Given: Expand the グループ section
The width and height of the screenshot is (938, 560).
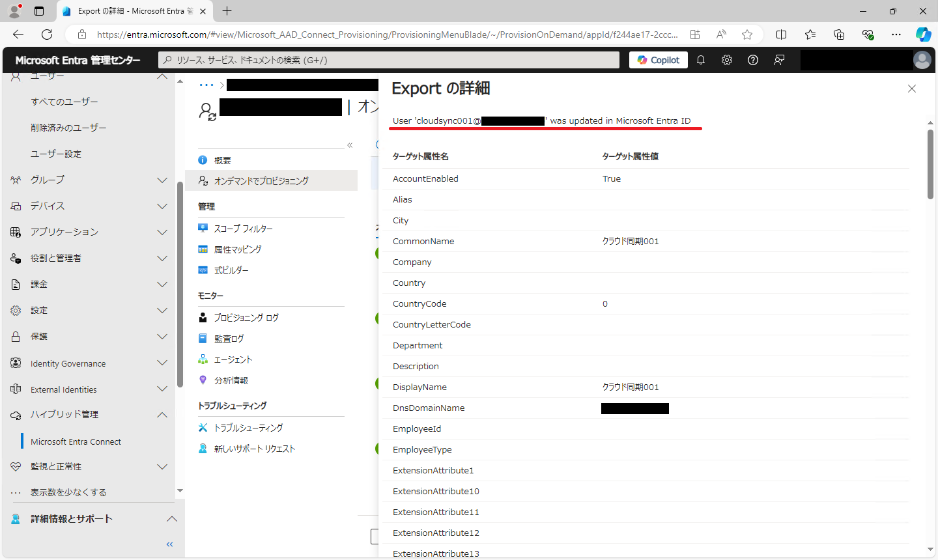Looking at the screenshot, I should (x=162, y=180).
